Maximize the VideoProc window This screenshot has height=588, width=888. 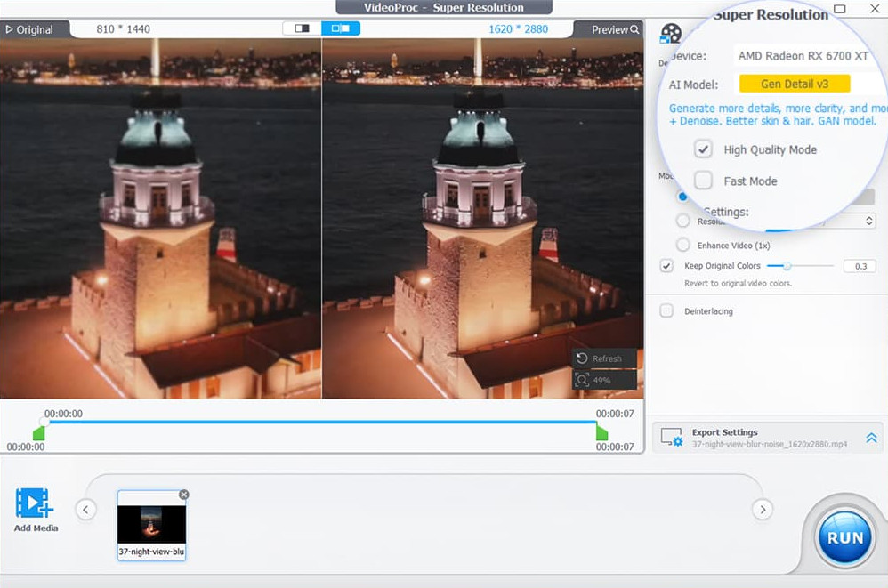point(840,9)
